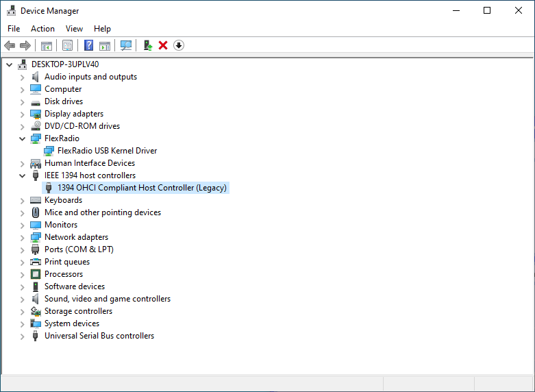Maximize the Device Manager window

487,10
